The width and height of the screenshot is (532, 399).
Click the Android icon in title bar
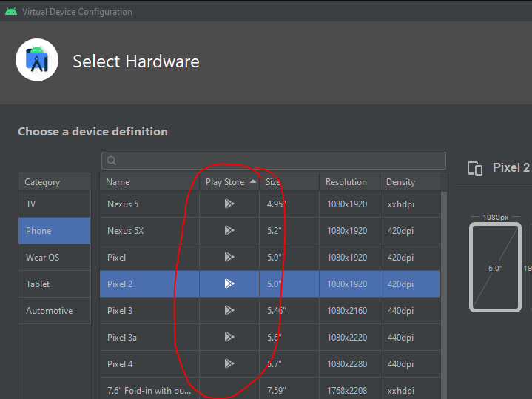coord(11,12)
